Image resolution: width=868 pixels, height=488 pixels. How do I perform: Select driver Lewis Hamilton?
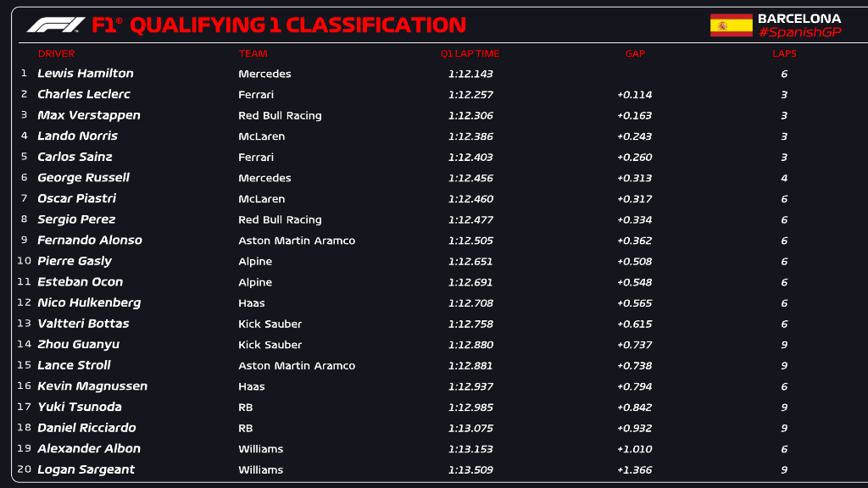point(86,74)
